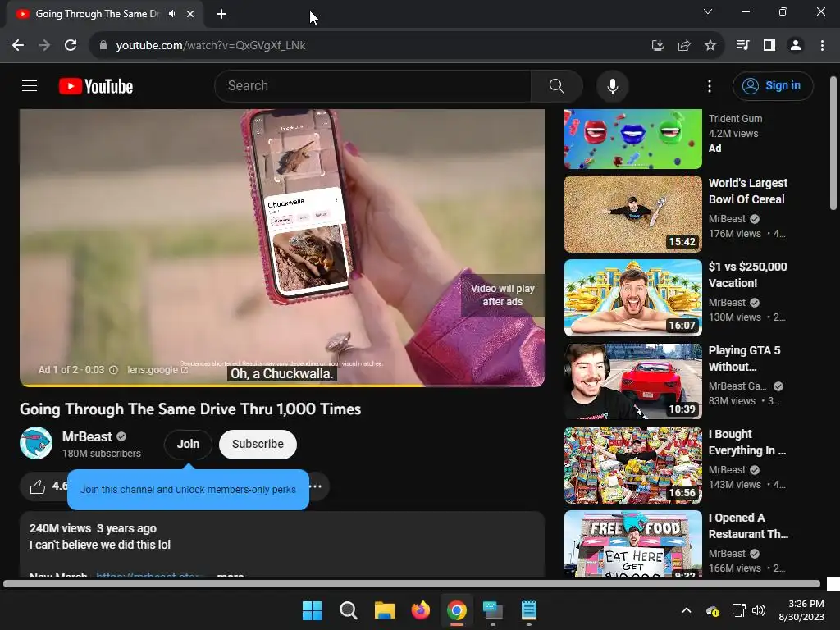Click the video title text
This screenshot has width=840, height=630.
(x=190, y=409)
